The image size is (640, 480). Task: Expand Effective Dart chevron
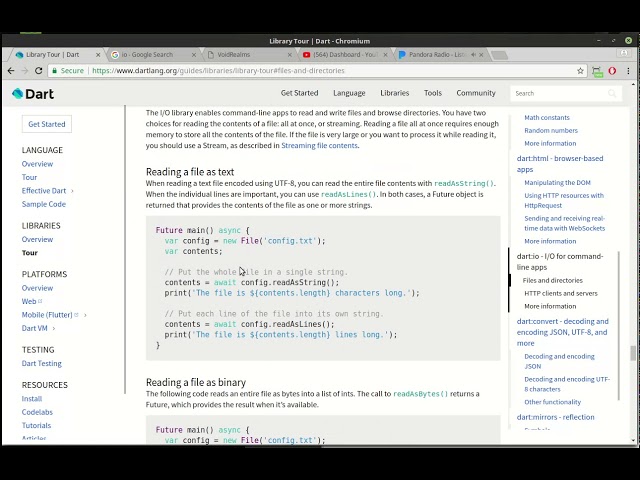point(73,191)
